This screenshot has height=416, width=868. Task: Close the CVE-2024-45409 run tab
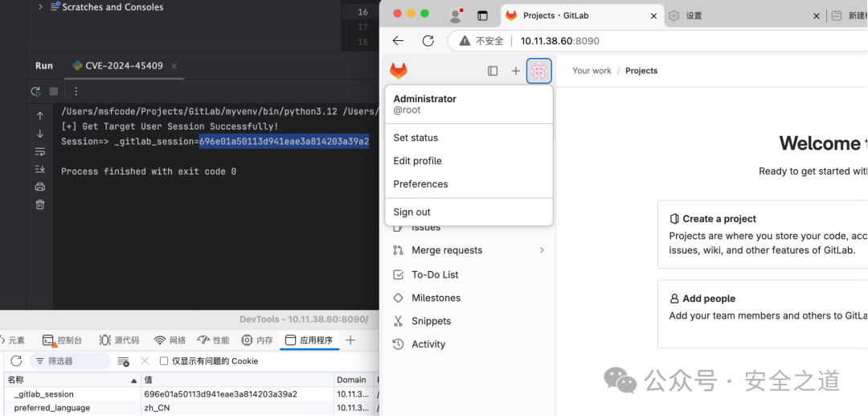[174, 66]
